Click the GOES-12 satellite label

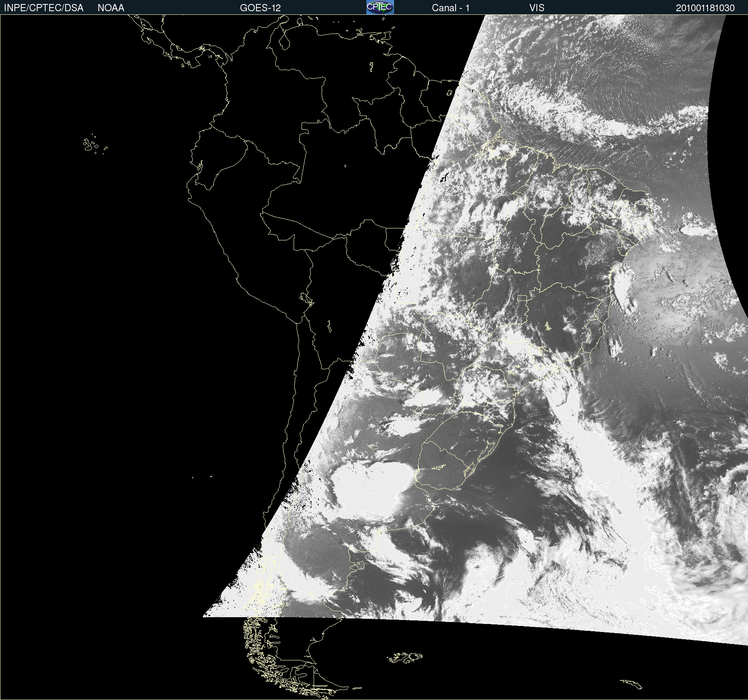coord(260,8)
